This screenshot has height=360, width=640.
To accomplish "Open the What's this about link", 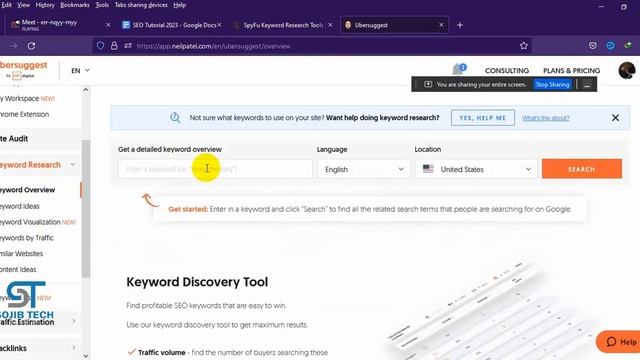I will (546, 118).
